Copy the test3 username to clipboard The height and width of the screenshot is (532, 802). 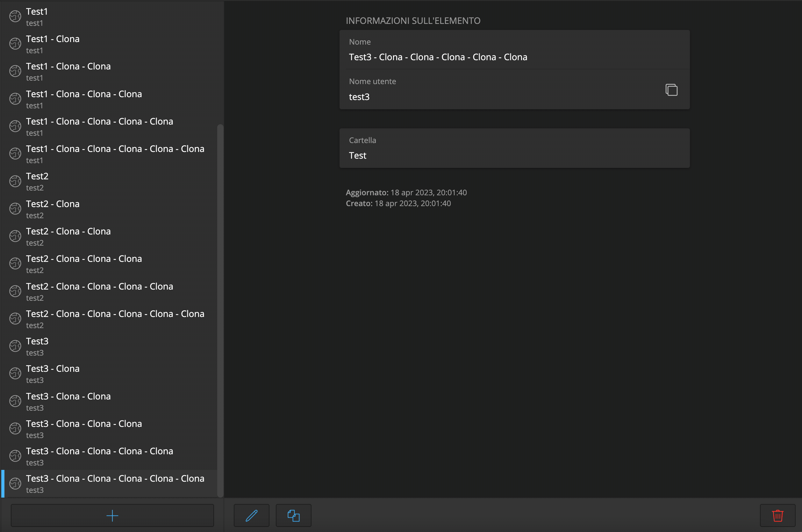(x=671, y=90)
